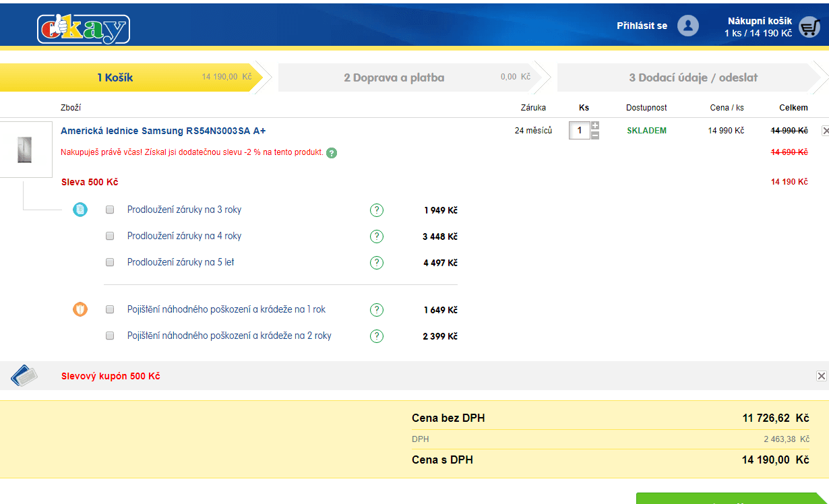Click the Přihlásit se link
The width and height of the screenshot is (829, 504).
pyautogui.click(x=642, y=26)
